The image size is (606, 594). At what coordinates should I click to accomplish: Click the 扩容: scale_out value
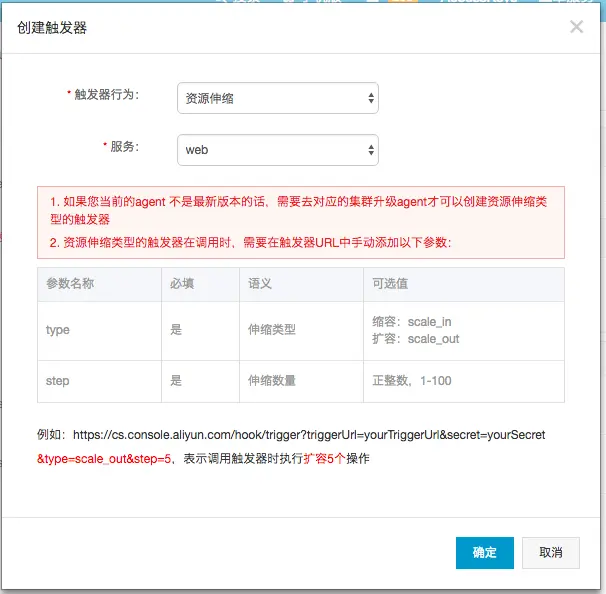pos(415,339)
